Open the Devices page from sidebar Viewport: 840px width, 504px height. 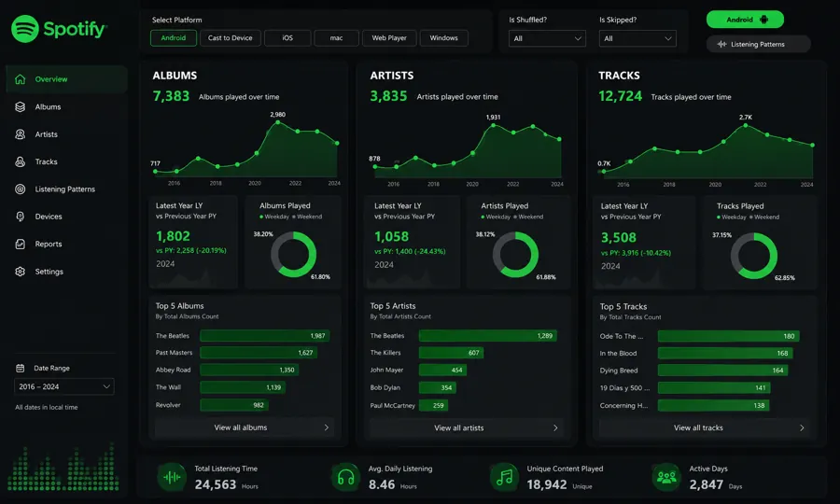(67, 217)
